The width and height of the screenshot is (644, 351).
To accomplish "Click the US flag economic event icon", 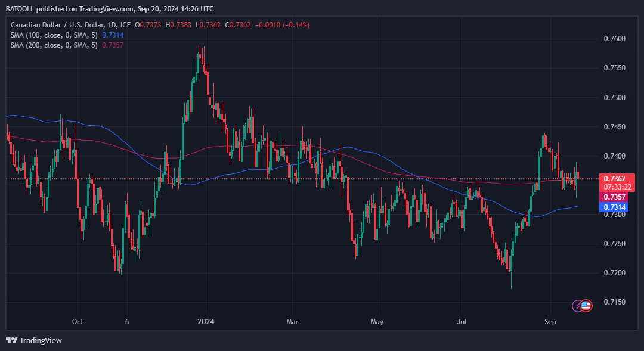I will (586, 306).
